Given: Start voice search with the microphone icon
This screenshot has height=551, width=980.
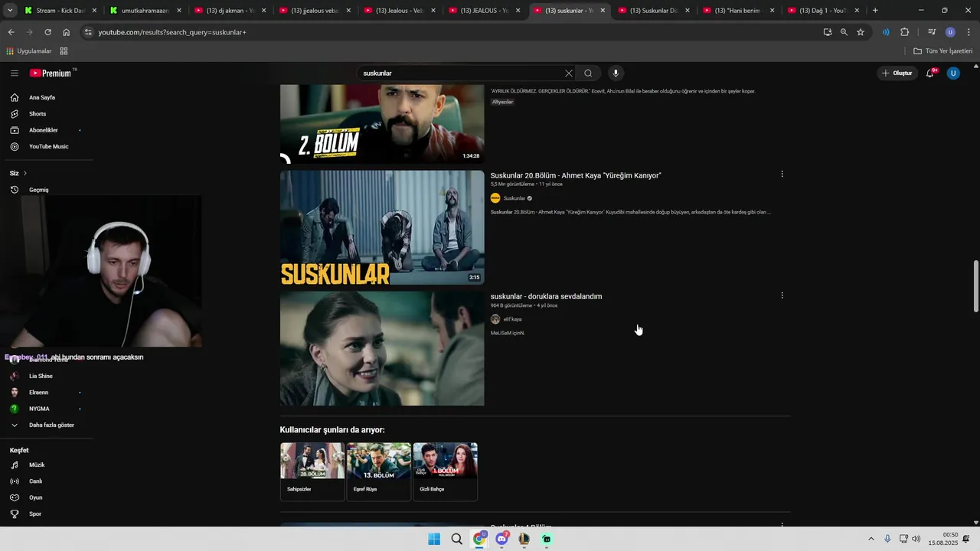Looking at the screenshot, I should [616, 73].
